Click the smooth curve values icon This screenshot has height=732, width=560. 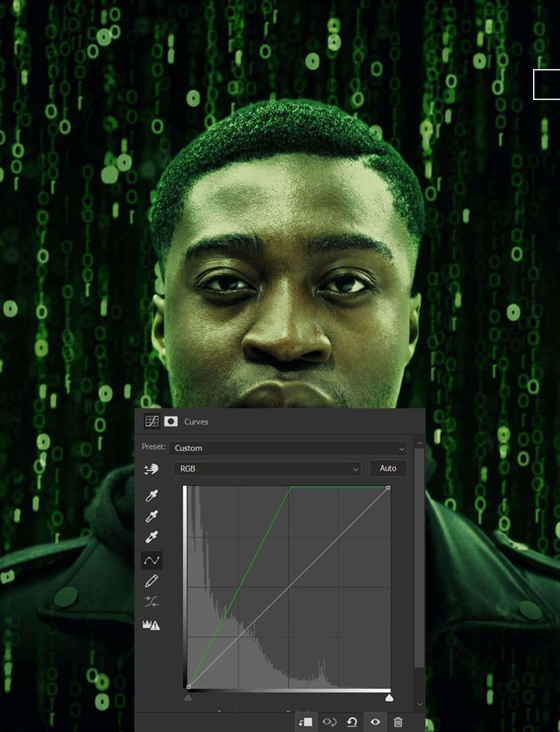tap(151, 602)
